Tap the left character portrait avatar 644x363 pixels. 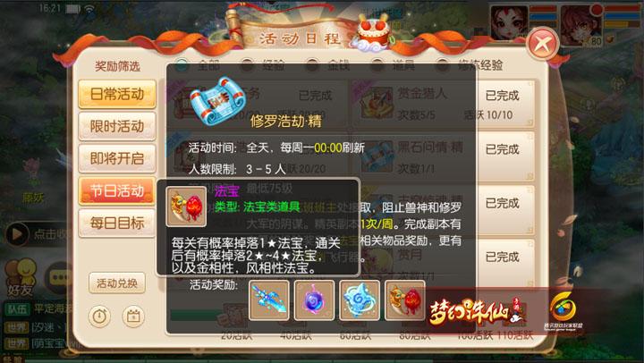coord(509,22)
